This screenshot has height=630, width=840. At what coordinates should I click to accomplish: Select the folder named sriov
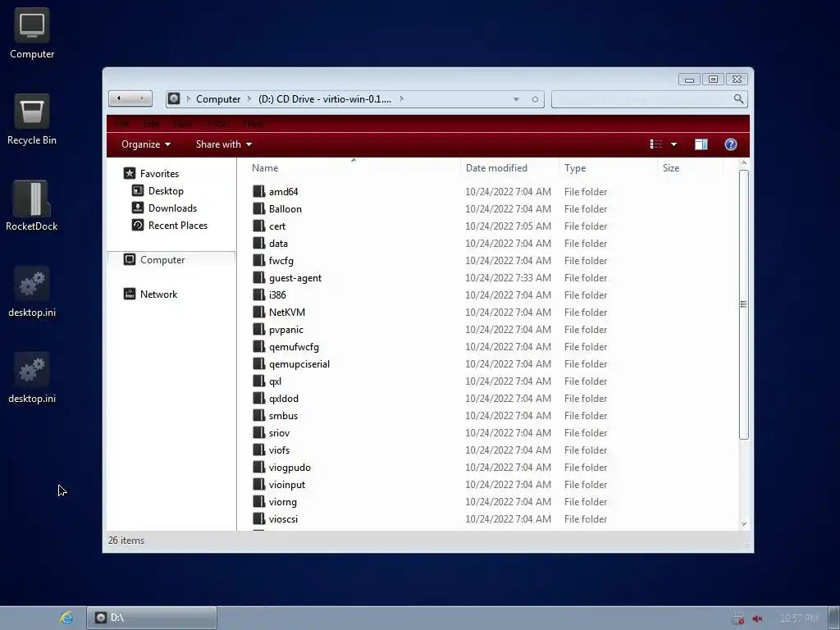tap(279, 433)
